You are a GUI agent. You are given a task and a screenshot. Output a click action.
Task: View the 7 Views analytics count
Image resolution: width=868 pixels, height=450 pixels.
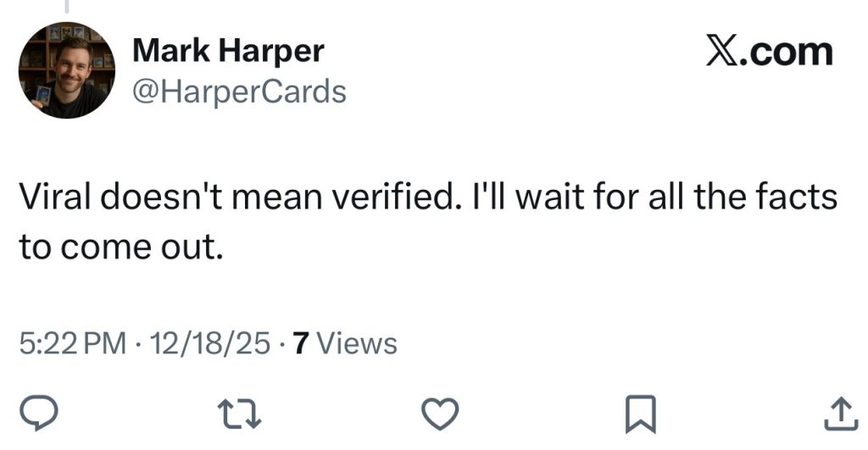pyautogui.click(x=343, y=343)
